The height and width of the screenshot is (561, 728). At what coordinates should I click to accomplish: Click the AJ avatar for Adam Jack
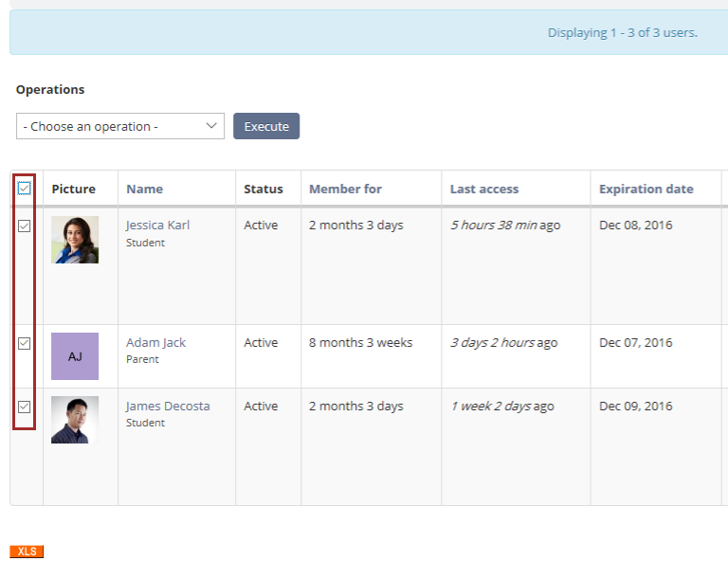75,356
